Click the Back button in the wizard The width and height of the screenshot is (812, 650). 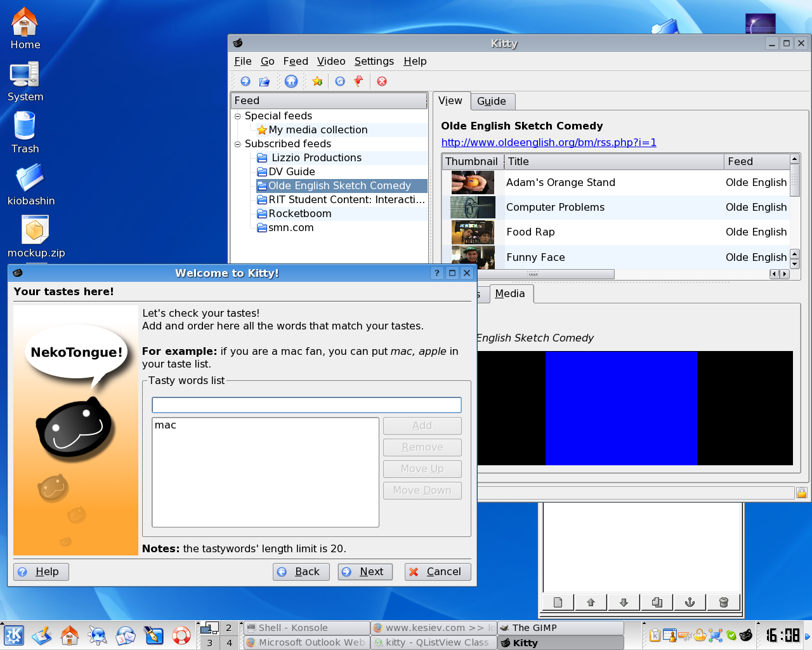pos(301,572)
